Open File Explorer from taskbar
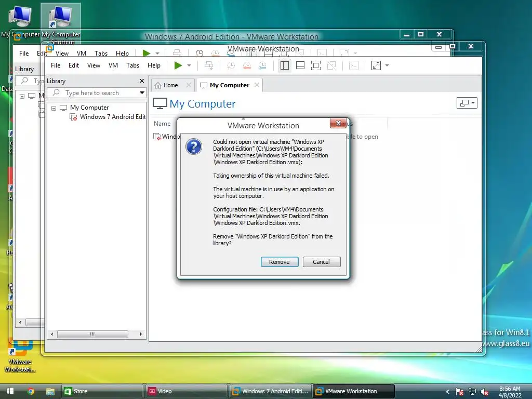This screenshot has width=532, height=399. click(50, 391)
